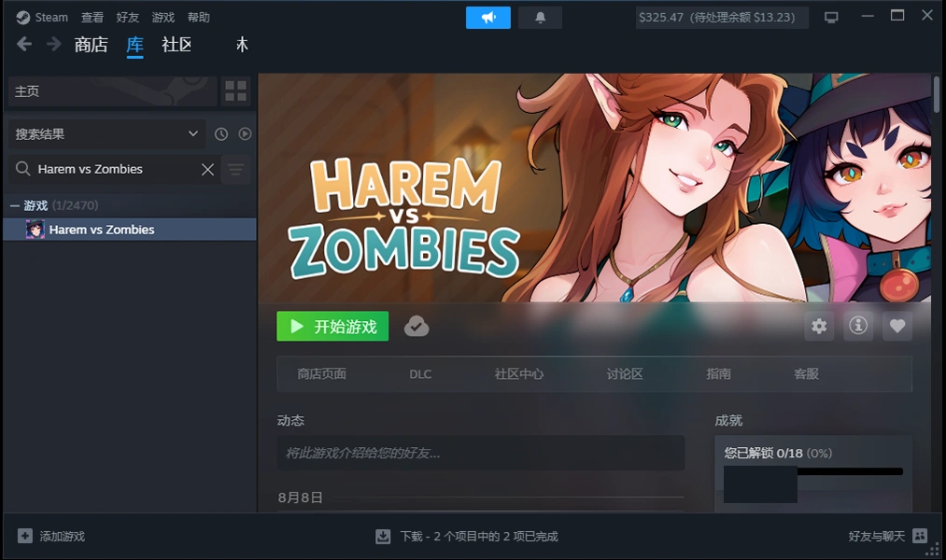Screen dimensions: 946x560
Task: Open the 社区中心 link
Action: [519, 373]
